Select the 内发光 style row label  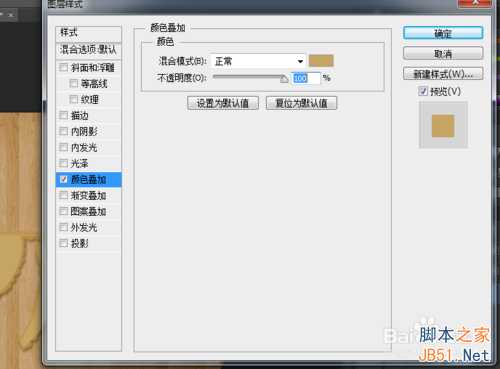(84, 147)
